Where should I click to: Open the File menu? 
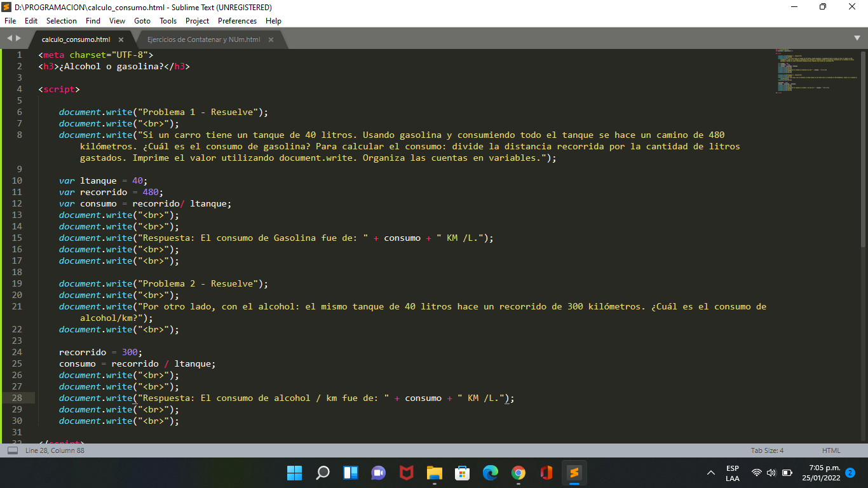point(11,20)
